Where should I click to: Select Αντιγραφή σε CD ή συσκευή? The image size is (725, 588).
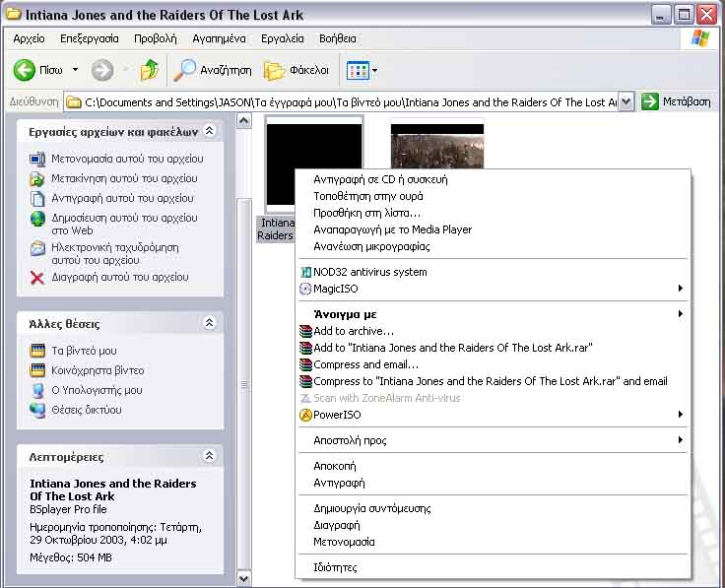tap(493, 179)
